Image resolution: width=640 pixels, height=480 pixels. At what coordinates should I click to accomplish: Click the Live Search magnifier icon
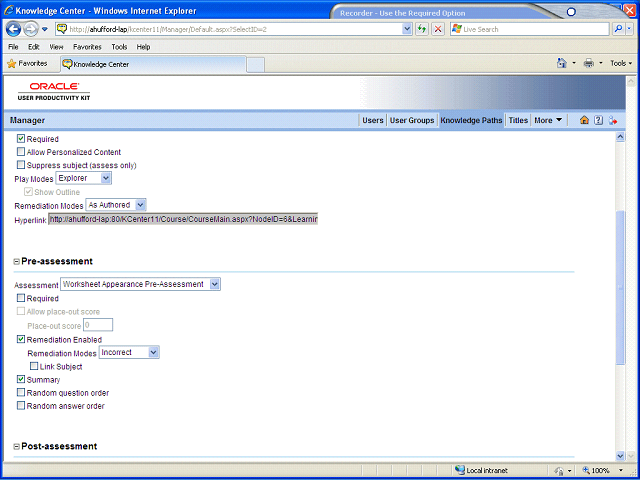click(618, 29)
